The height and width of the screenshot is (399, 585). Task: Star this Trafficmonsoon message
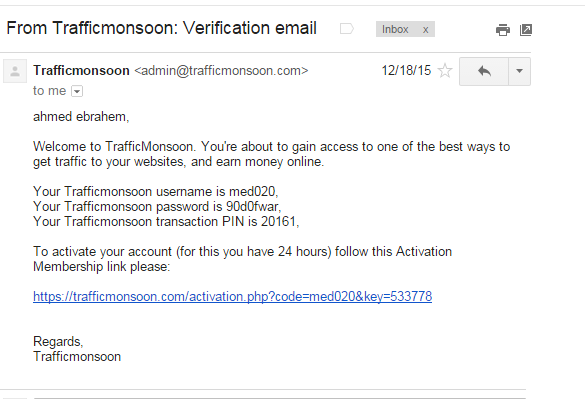coord(445,70)
